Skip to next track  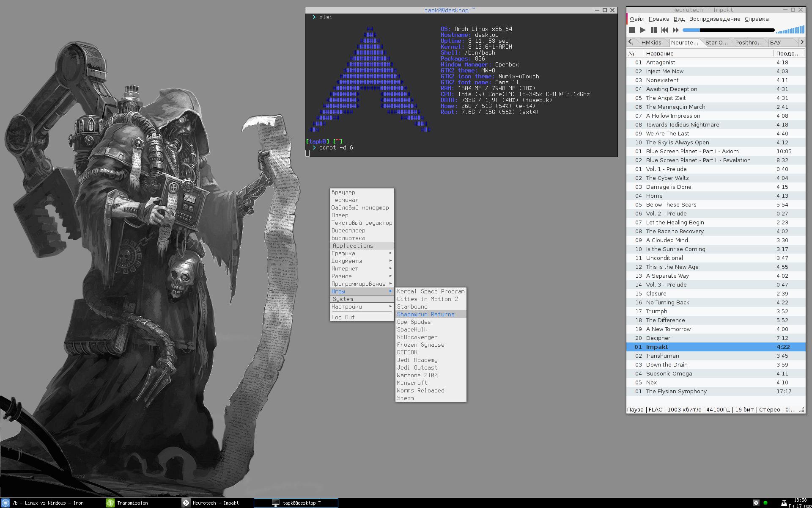676,30
